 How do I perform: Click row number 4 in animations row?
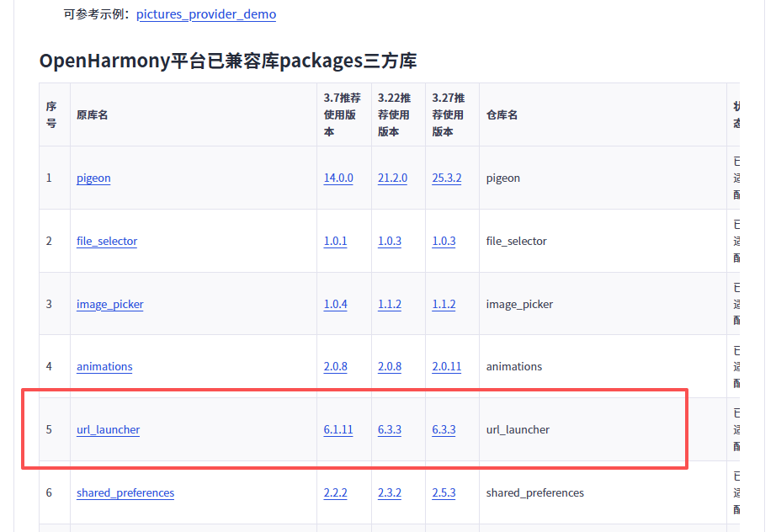pyautogui.click(x=49, y=367)
